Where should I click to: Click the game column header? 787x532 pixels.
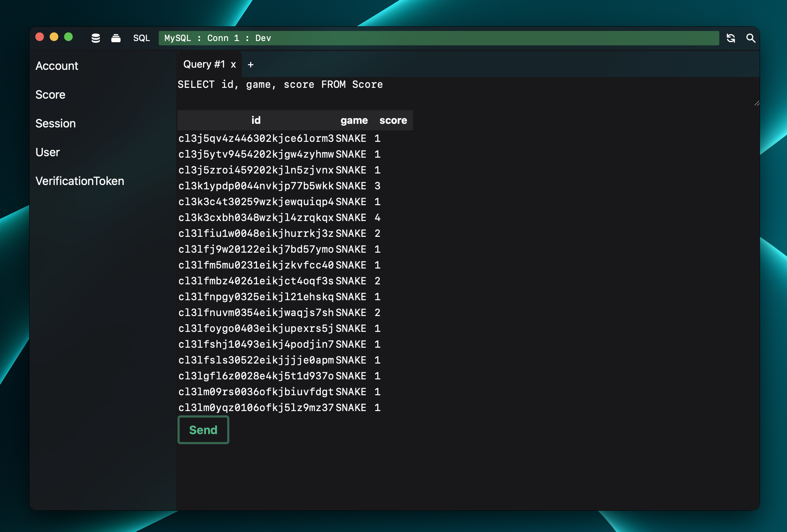click(x=353, y=120)
